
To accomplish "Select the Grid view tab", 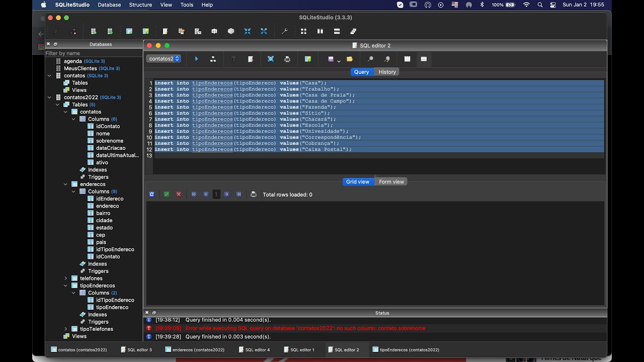I will [x=358, y=182].
